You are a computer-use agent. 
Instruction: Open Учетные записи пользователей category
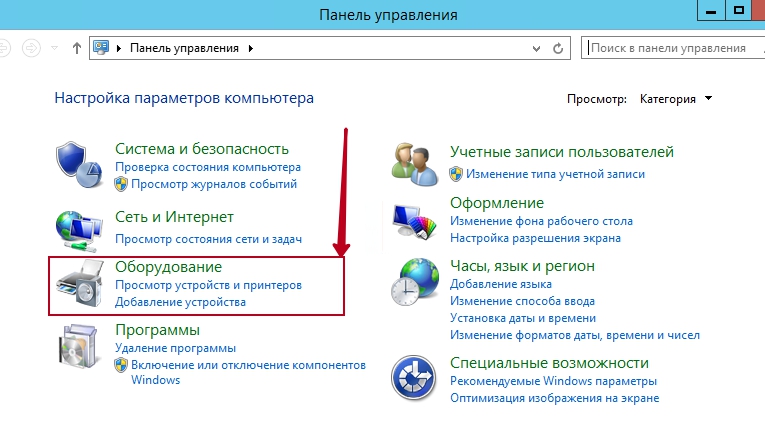pyautogui.click(x=562, y=152)
